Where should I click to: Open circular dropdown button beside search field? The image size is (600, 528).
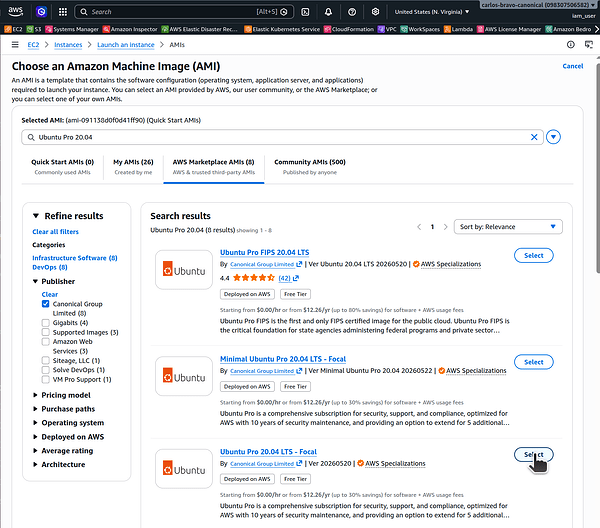pyautogui.click(x=553, y=137)
